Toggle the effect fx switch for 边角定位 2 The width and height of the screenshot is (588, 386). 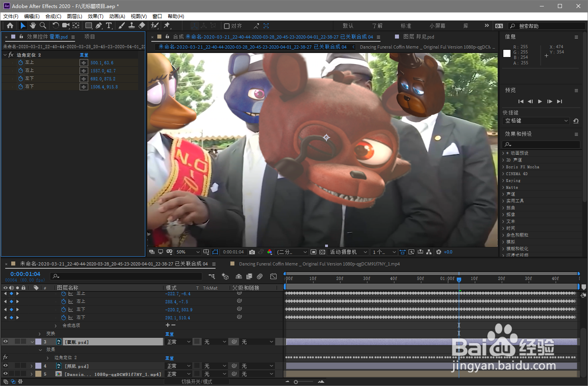coord(6,357)
